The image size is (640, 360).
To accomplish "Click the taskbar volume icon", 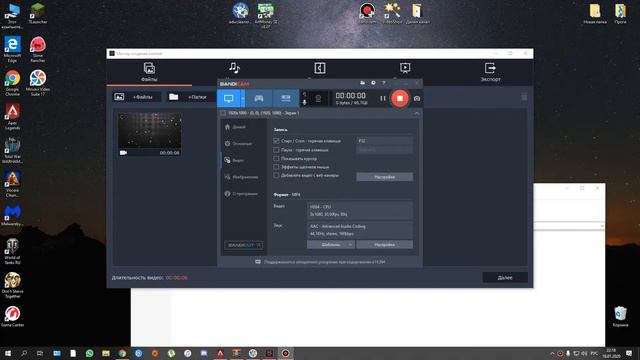I will [584, 353].
